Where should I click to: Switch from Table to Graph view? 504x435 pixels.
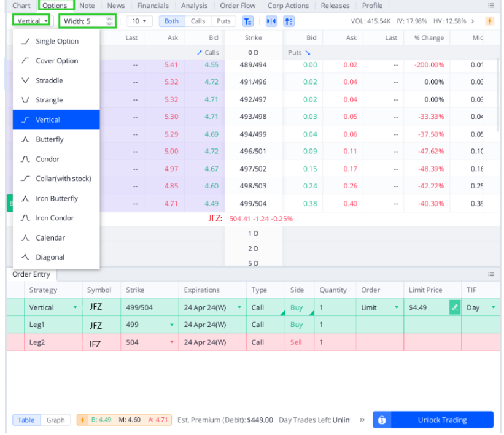56,420
